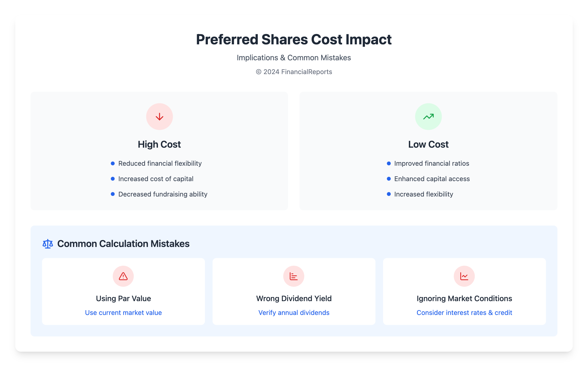Select the "Wrong Dividend Yield" card title
The height and width of the screenshot is (367, 588).
(294, 298)
